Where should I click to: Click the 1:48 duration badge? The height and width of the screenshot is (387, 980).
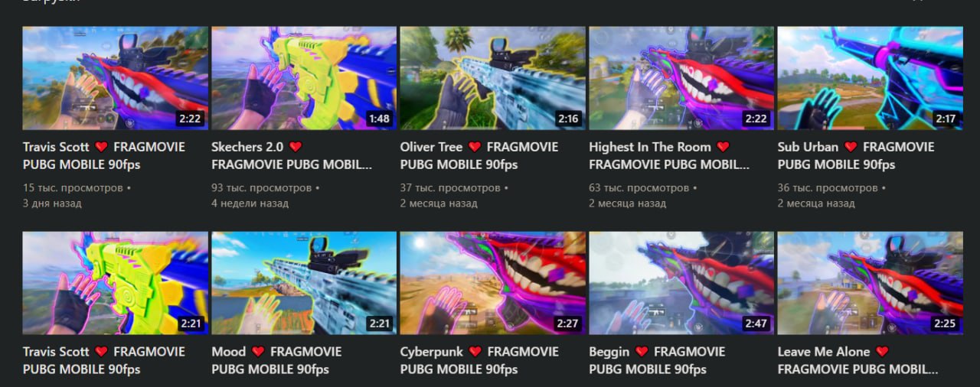click(x=378, y=119)
